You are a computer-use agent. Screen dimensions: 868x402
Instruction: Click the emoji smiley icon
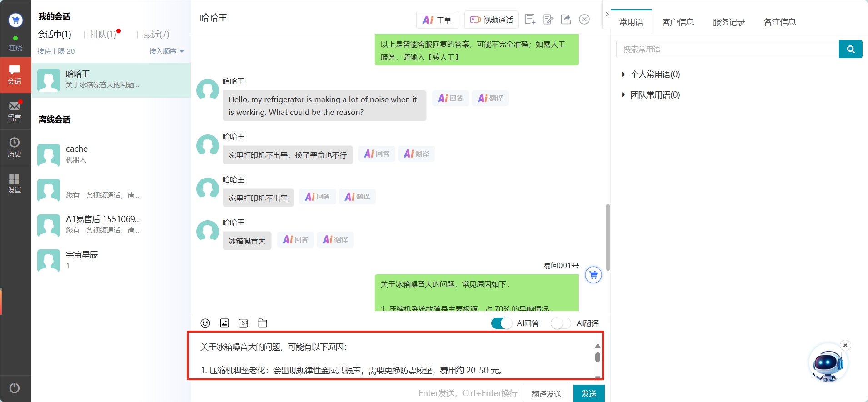[205, 323]
